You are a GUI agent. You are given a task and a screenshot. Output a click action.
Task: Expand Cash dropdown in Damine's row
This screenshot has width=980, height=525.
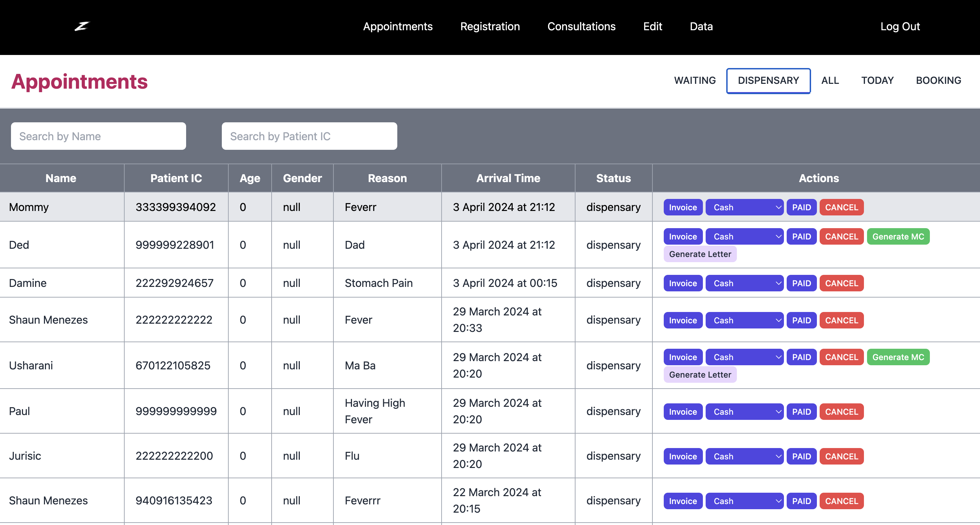tap(744, 283)
